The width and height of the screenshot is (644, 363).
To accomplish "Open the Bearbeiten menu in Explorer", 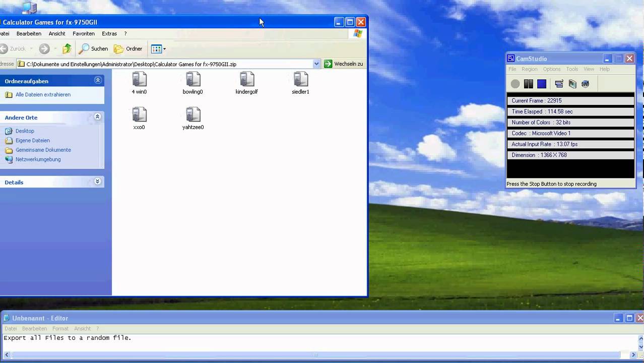I will pos(29,34).
